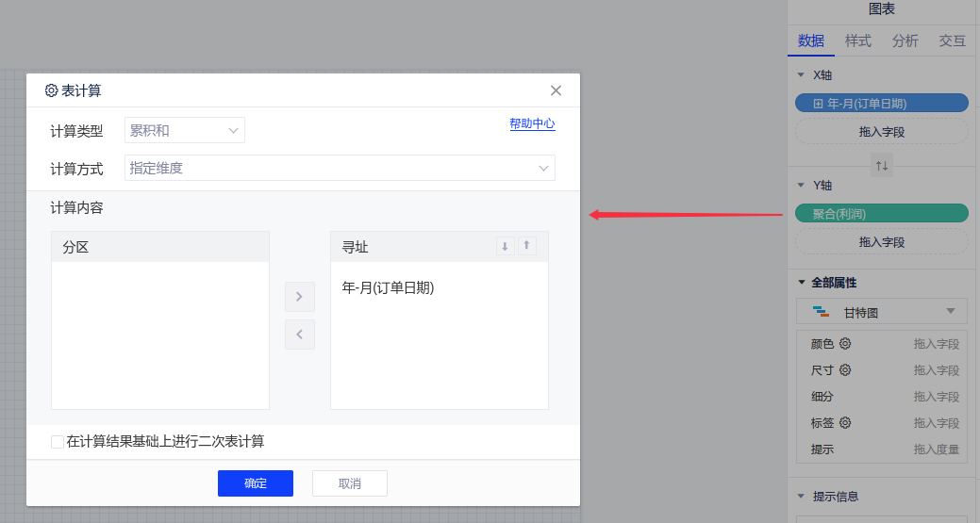
Task: Select 年-月(订单日期) in the 寻址 list
Action: tap(388, 288)
